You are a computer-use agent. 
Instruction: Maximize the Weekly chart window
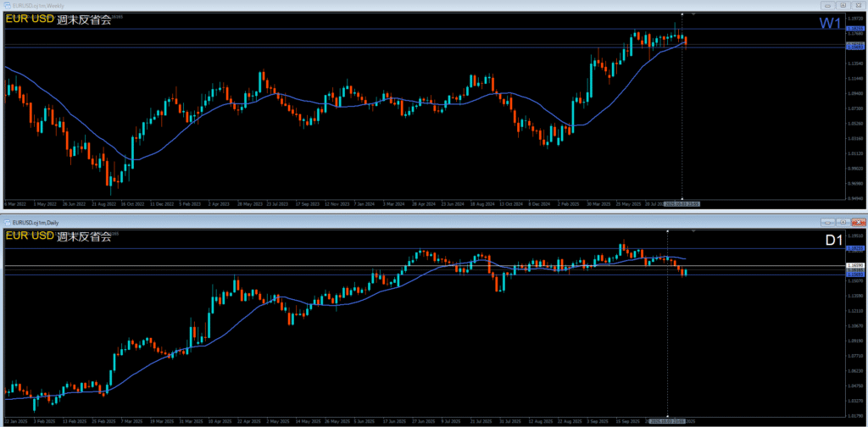coord(842,5)
